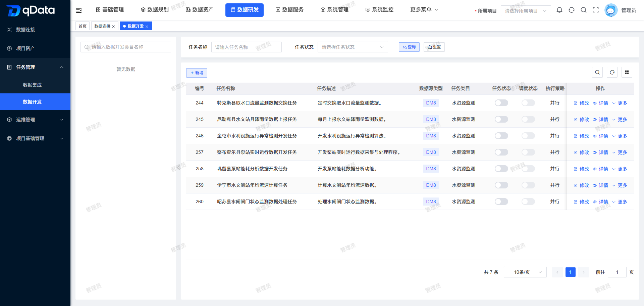Open 更多 actions for task 244
Image resolution: width=644 pixels, height=306 pixels.
tap(620, 103)
